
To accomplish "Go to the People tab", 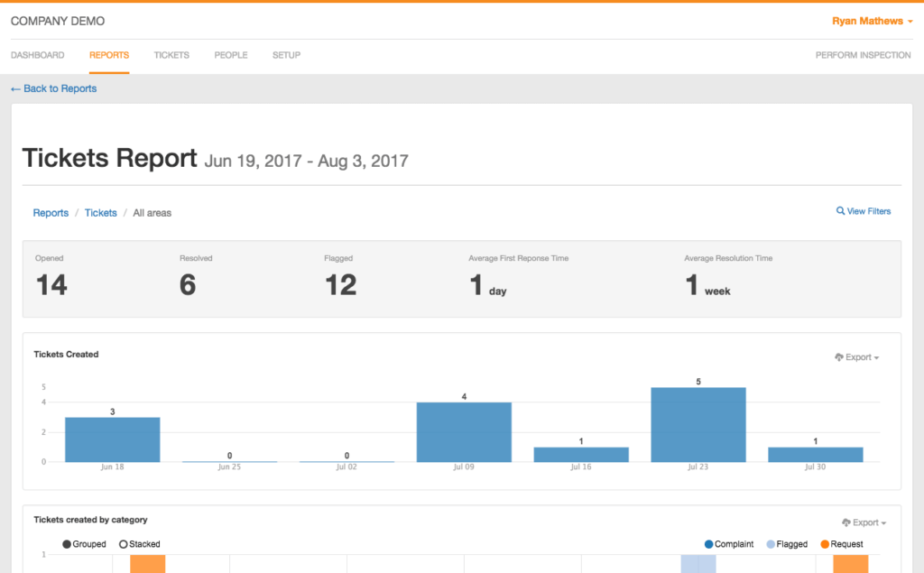I will tap(231, 55).
